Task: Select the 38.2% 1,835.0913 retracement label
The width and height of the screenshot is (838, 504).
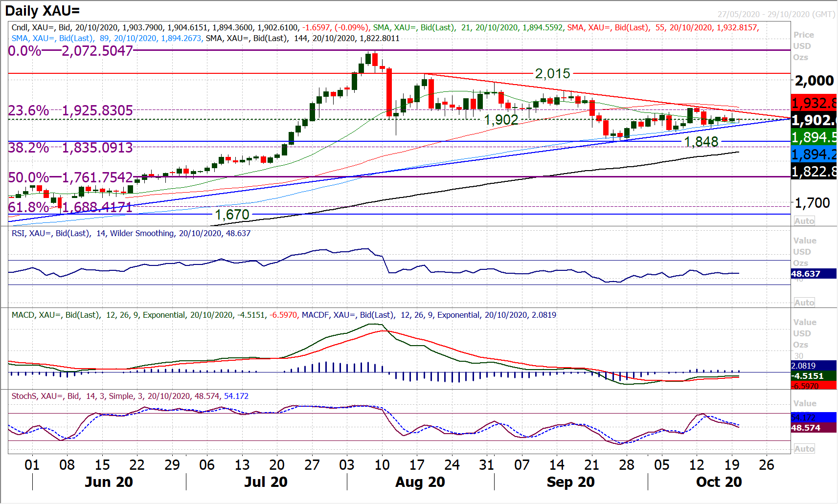Action: [70, 148]
